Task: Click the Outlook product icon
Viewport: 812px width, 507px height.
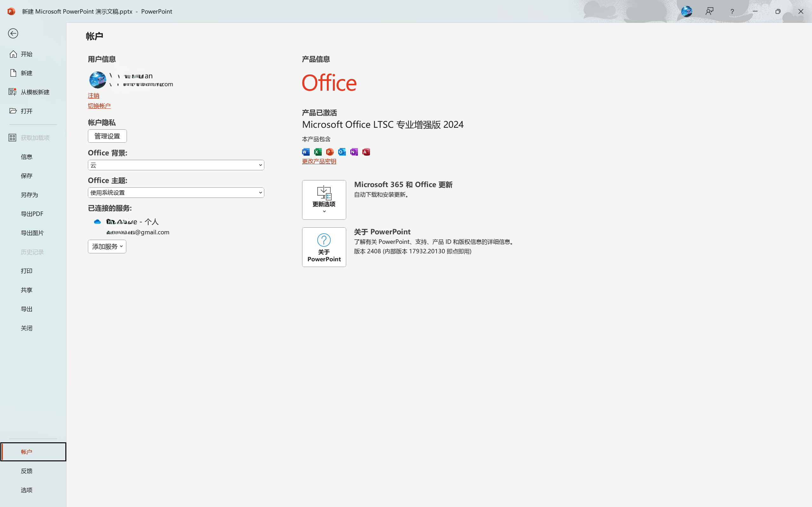Action: click(x=342, y=152)
